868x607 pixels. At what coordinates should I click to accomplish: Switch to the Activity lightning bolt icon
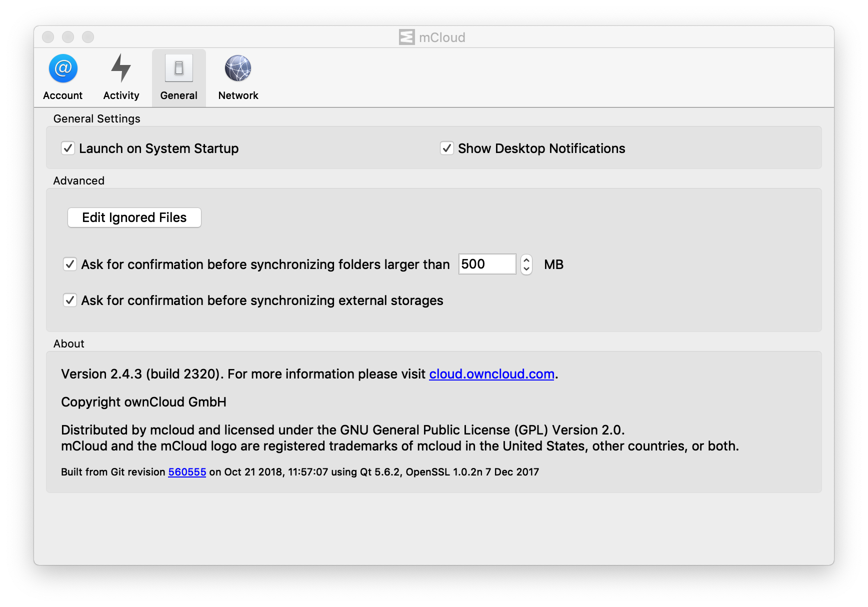(121, 68)
